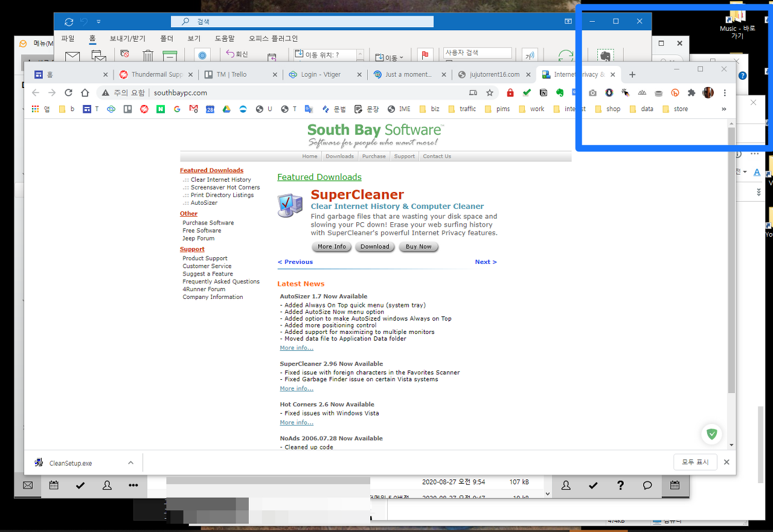Open the work bookmarks folder
This screenshot has height=532, width=773.
(x=532, y=109)
